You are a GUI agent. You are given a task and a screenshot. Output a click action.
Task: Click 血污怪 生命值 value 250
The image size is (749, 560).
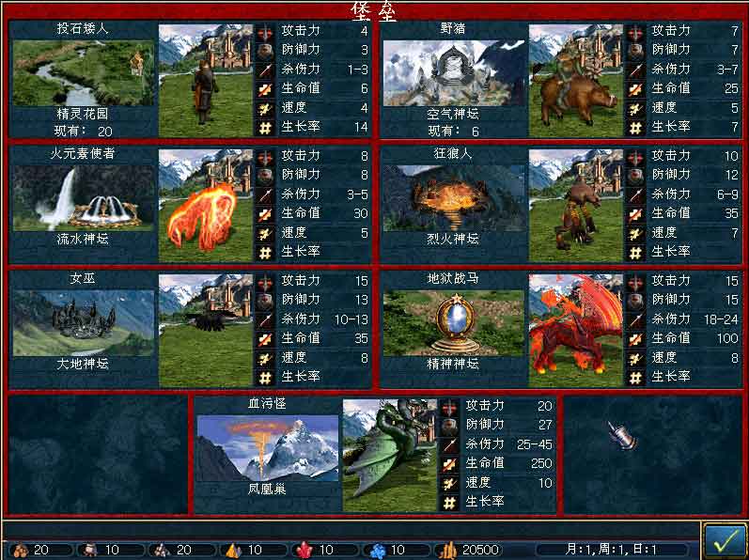pos(541,463)
